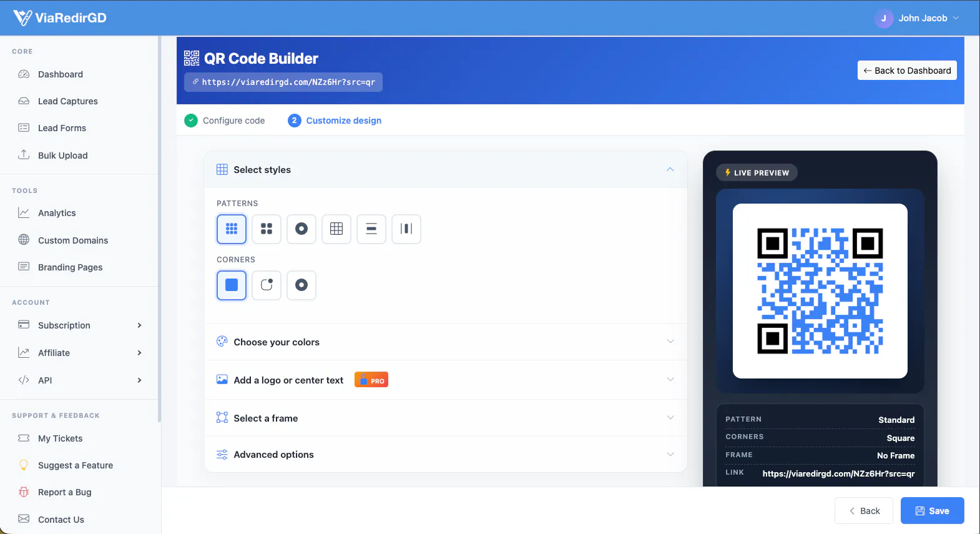Expand Choose your colors section
Screen dimensions: 980x534
pyautogui.click(x=446, y=342)
